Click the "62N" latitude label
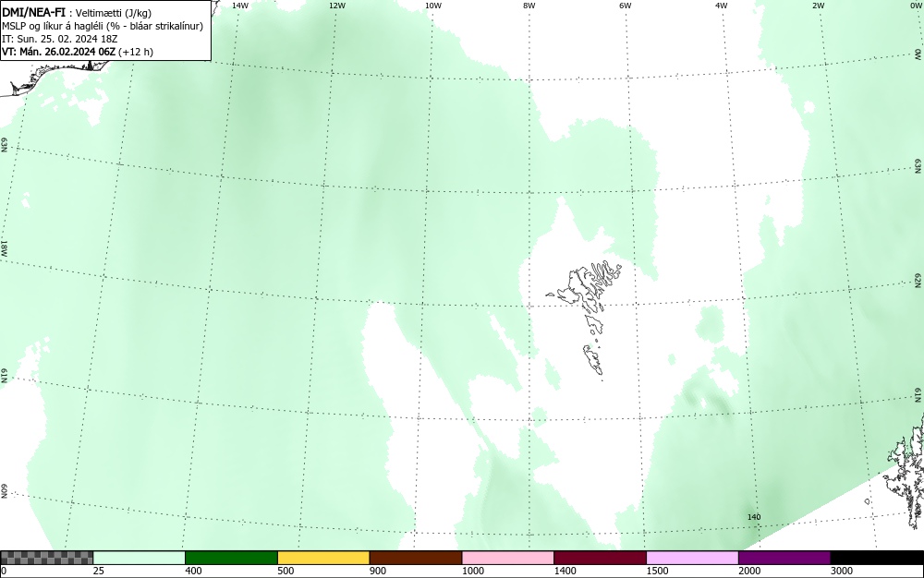 918,280
